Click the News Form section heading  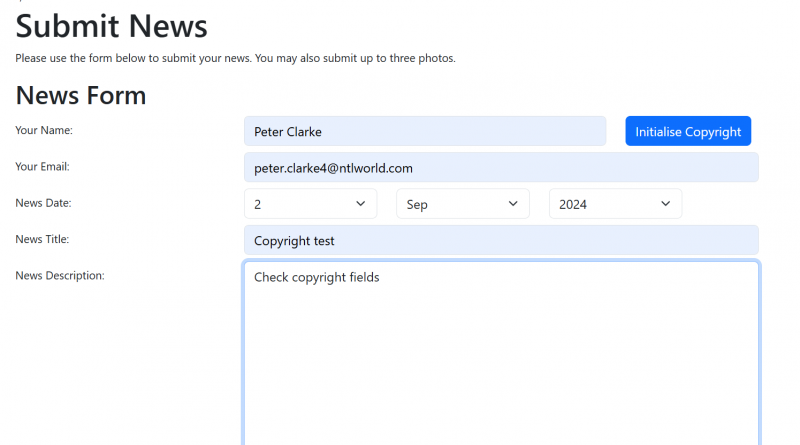coord(81,95)
